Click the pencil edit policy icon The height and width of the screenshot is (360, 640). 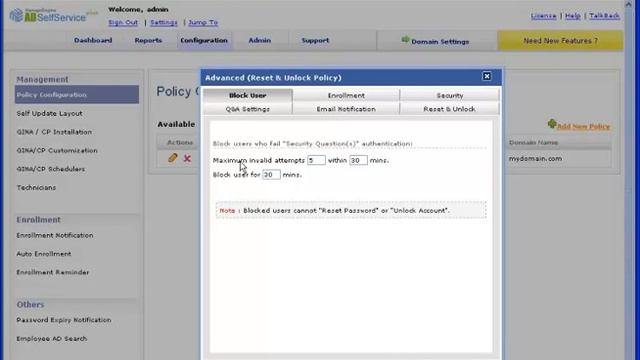(x=173, y=158)
